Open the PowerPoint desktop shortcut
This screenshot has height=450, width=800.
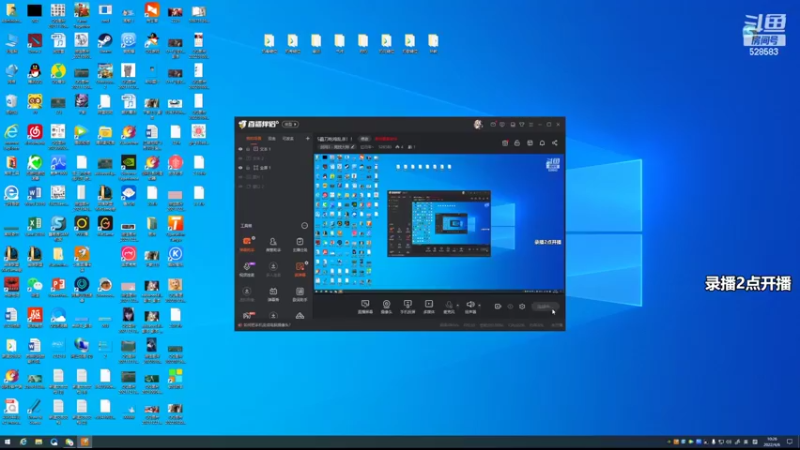(x=58, y=287)
